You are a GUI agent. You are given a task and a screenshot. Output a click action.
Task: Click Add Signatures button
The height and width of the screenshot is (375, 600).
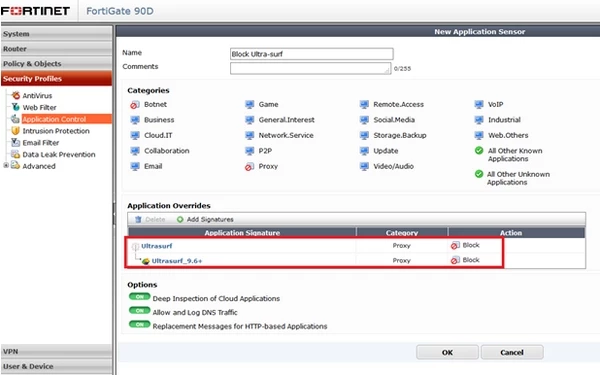point(205,220)
